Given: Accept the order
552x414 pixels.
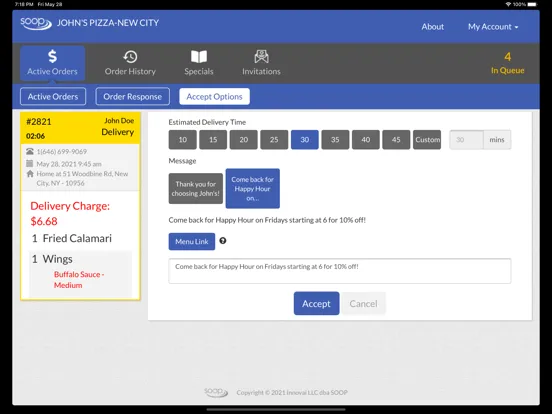Looking at the screenshot, I should click(x=316, y=303).
